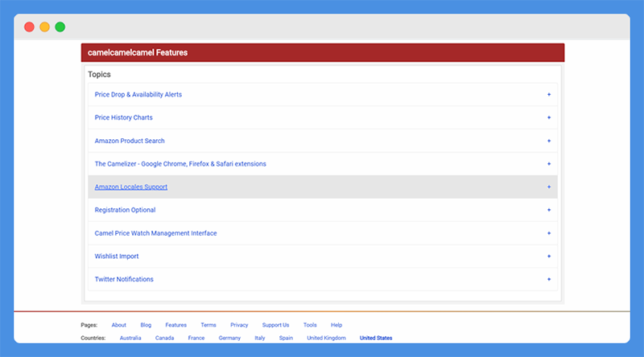The width and height of the screenshot is (644, 357).
Task: Open the Wishlist Import topic
Action: click(x=117, y=256)
